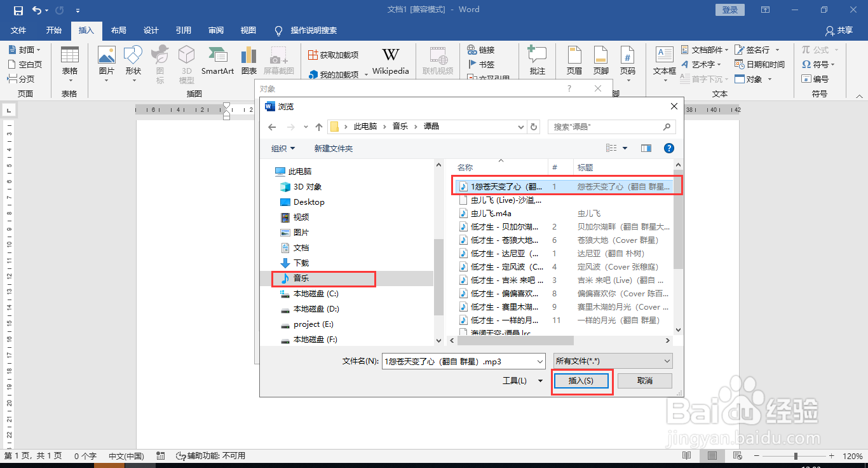This screenshot has height=468, width=868.
Task: Insert a blank page (空白页)
Action: (25, 64)
